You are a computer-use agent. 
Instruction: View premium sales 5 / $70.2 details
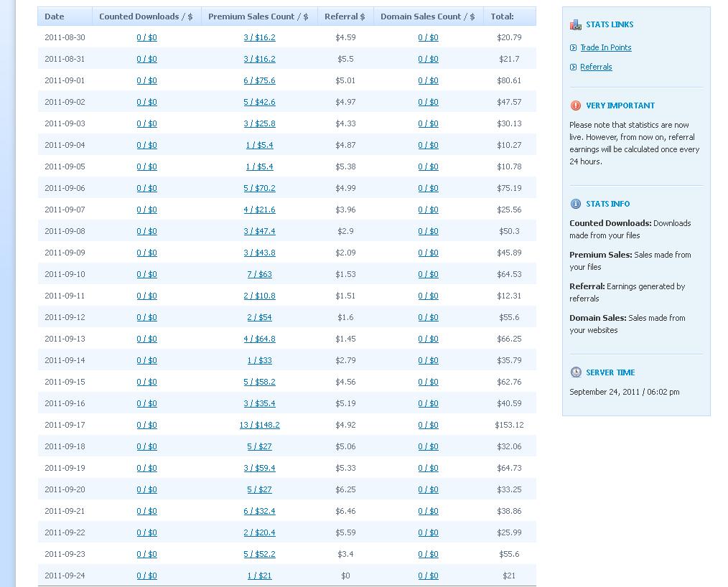(x=259, y=188)
